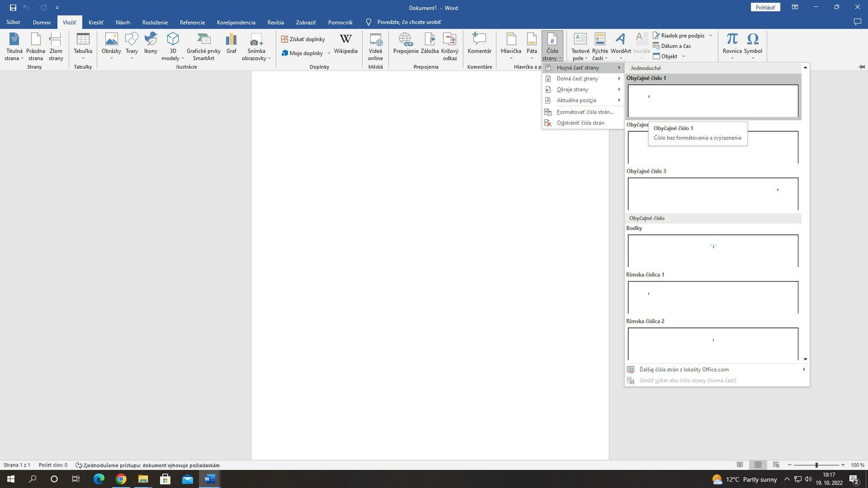Screen dimensions: 868x488
Task: Click the Save icon in quick access toolbar
Action: [x=13, y=8]
